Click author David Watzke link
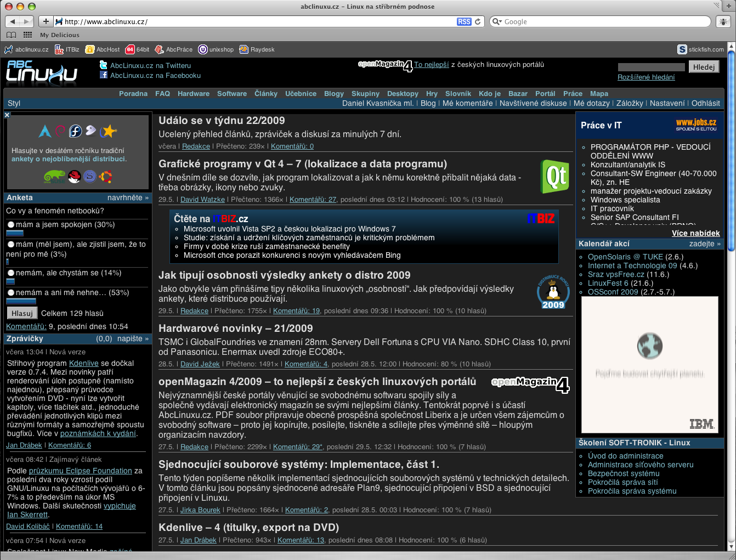The width and height of the screenshot is (736, 560). [202, 200]
